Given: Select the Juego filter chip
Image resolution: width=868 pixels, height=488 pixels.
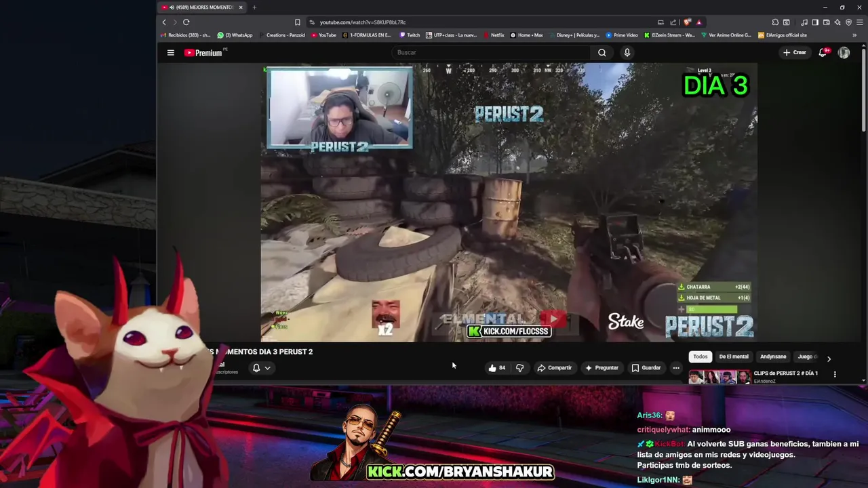Looking at the screenshot, I should pyautogui.click(x=806, y=357).
